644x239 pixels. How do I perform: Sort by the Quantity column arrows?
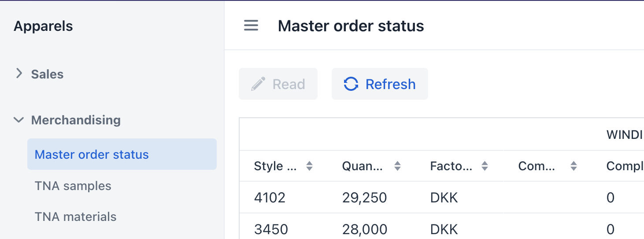397,166
